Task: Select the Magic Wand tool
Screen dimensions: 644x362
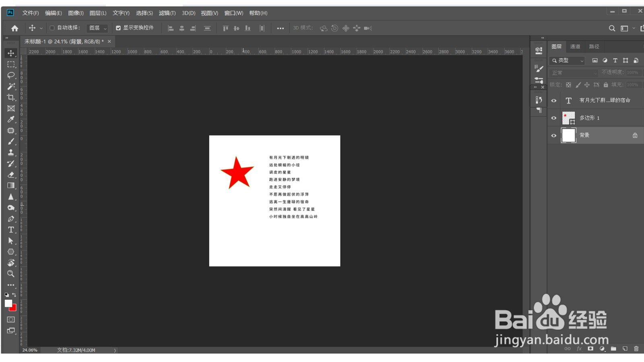Action: 11,86
